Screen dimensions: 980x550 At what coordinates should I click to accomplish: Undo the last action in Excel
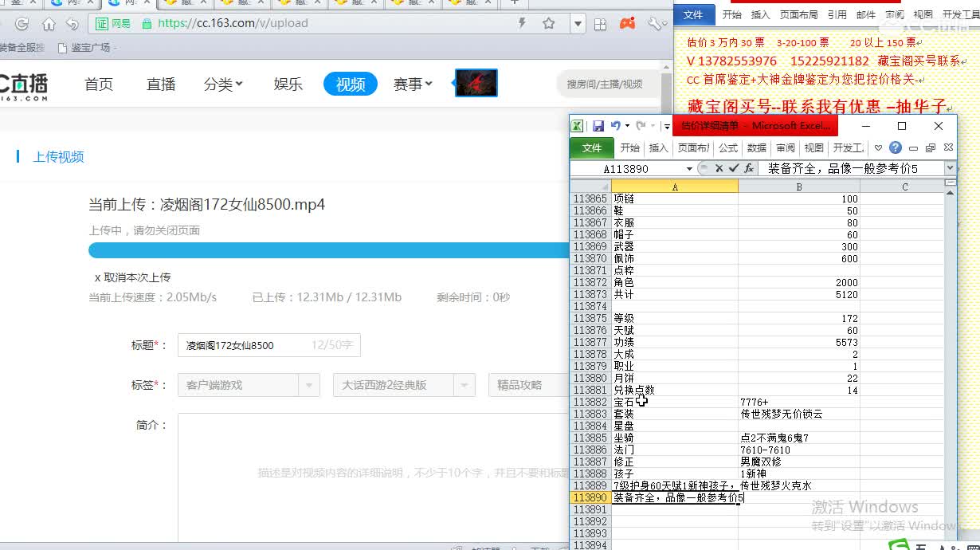pos(614,126)
